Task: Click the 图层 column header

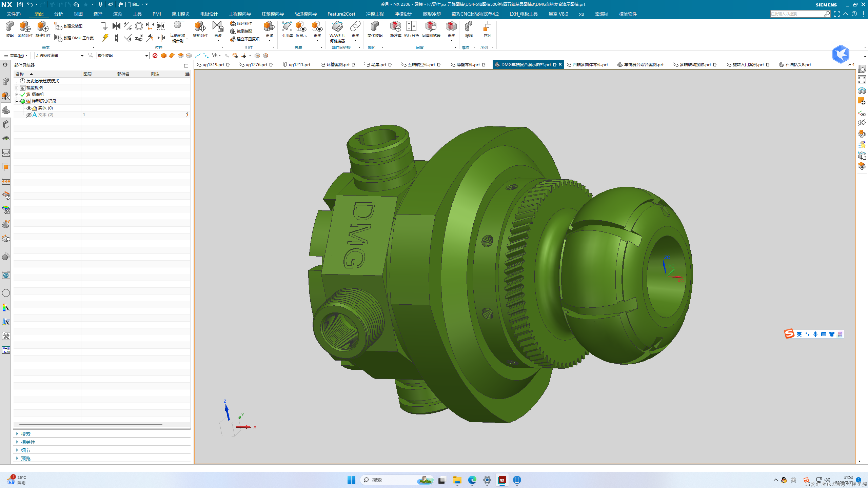Action: point(98,74)
